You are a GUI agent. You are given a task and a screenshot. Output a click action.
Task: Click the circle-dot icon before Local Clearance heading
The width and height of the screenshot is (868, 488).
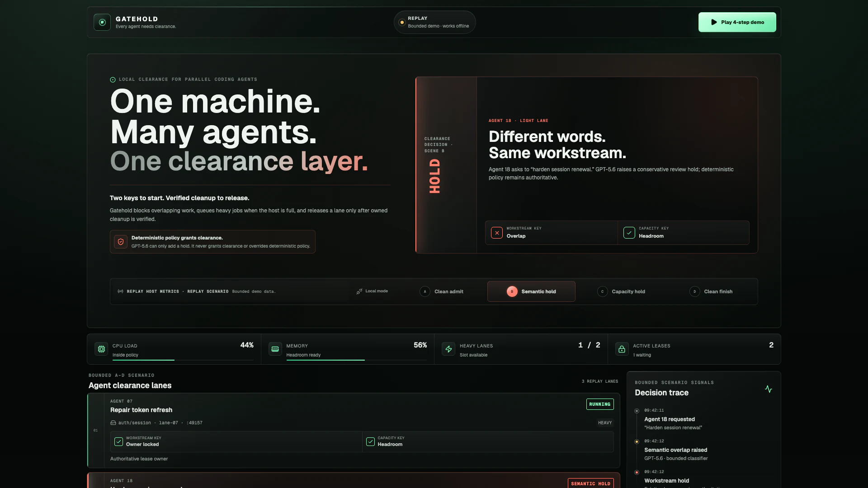[x=113, y=80]
